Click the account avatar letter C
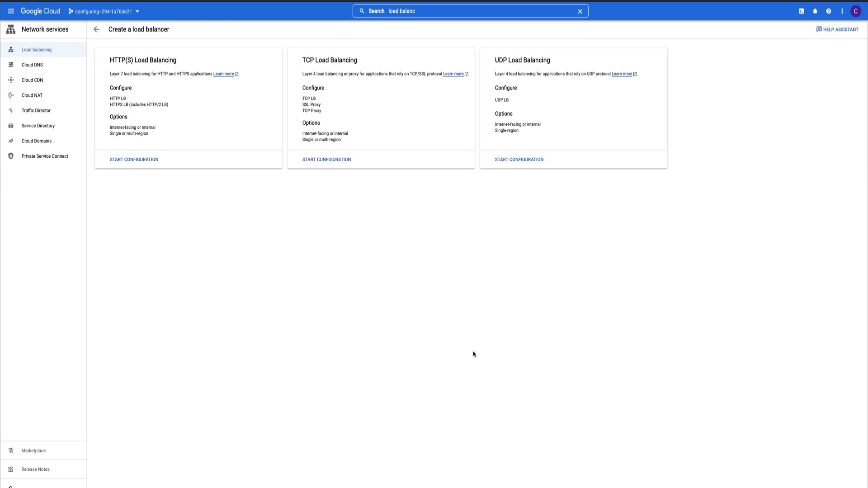This screenshot has width=868, height=488. click(856, 11)
